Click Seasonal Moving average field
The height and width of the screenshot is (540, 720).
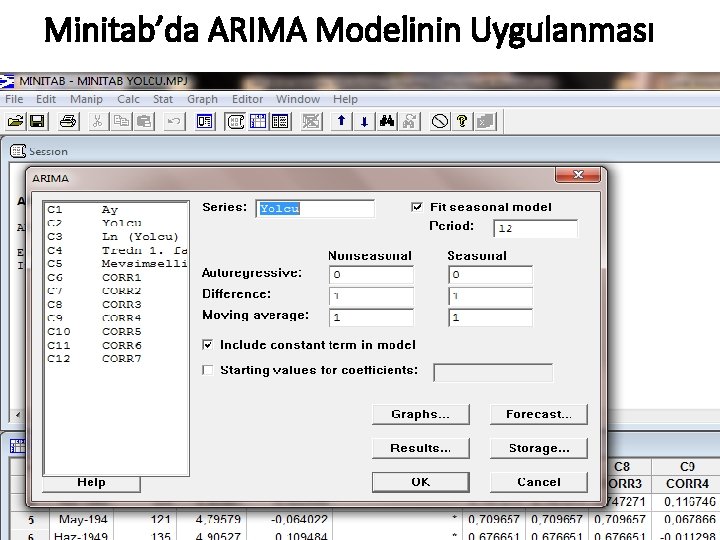[x=490, y=317]
